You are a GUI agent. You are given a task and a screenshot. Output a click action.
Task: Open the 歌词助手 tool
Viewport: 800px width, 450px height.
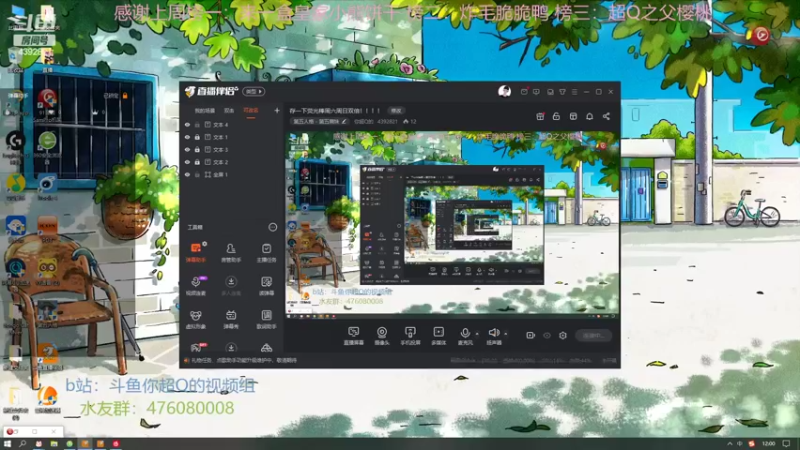(x=266, y=319)
